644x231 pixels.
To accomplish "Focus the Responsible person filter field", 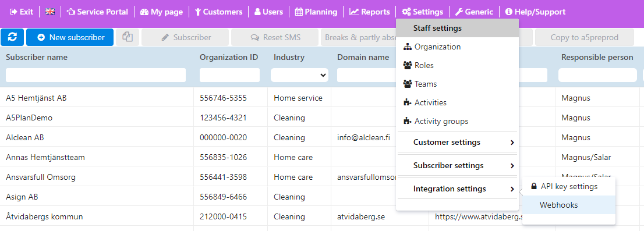I will coord(597,75).
